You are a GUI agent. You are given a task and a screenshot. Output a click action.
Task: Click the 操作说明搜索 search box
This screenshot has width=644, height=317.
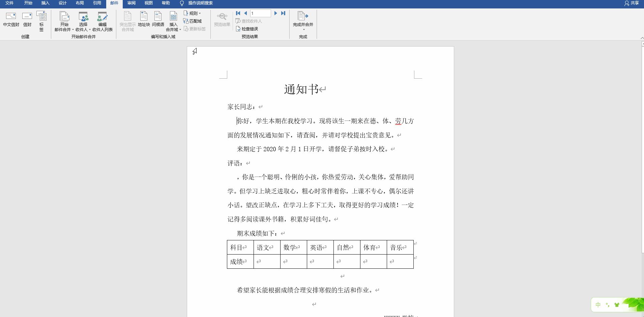[200, 3]
